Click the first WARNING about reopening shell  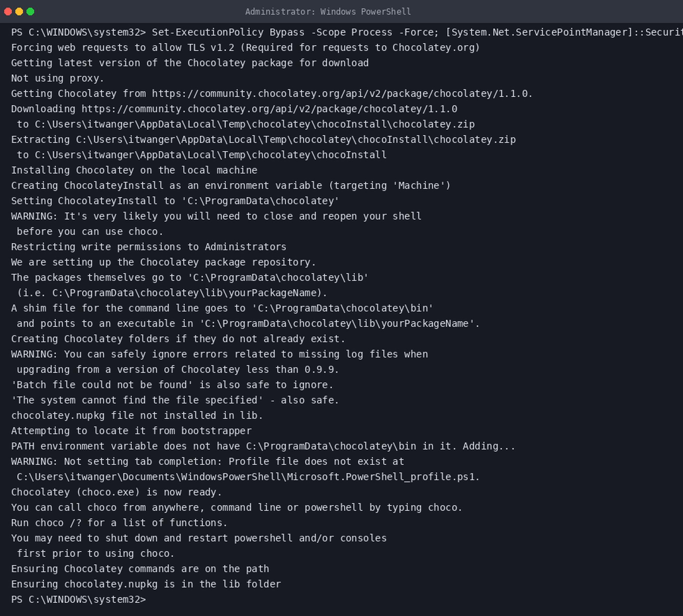(216, 216)
